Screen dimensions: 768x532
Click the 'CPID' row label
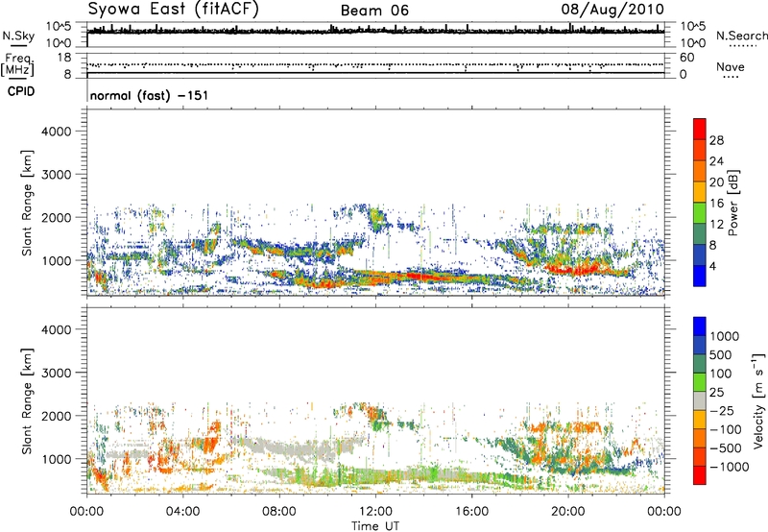[21, 91]
